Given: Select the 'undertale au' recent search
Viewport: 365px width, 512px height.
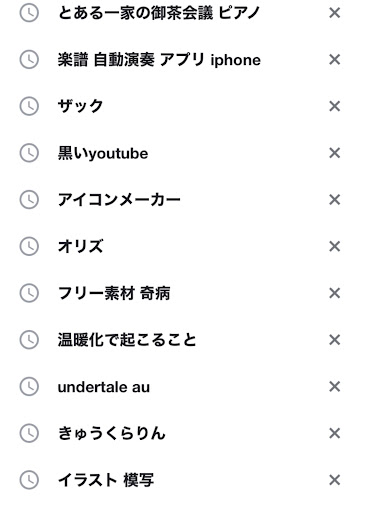Looking at the screenshot, I should coord(104,387).
